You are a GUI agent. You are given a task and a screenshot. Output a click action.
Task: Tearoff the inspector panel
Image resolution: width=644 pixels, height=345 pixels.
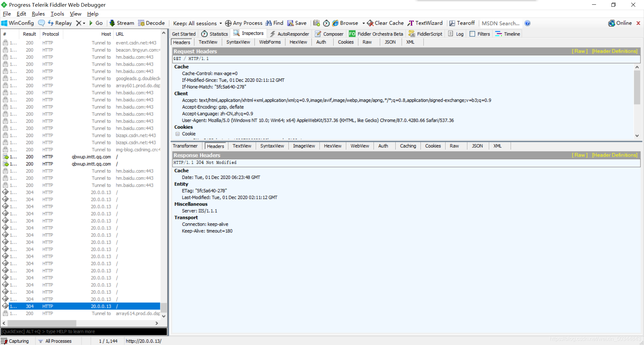pos(462,23)
